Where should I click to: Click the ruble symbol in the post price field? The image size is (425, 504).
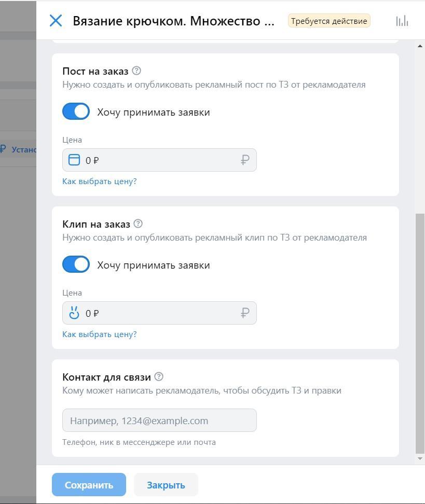pyautogui.click(x=244, y=160)
